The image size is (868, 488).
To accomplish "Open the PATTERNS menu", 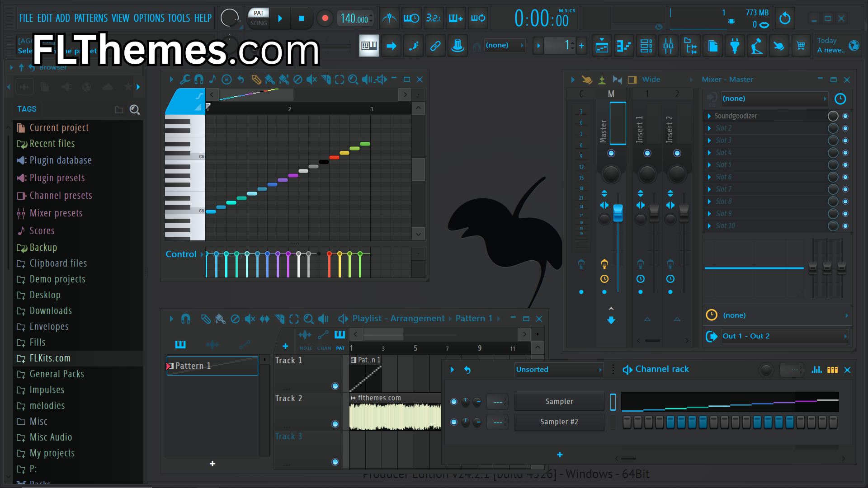I will [x=91, y=18].
